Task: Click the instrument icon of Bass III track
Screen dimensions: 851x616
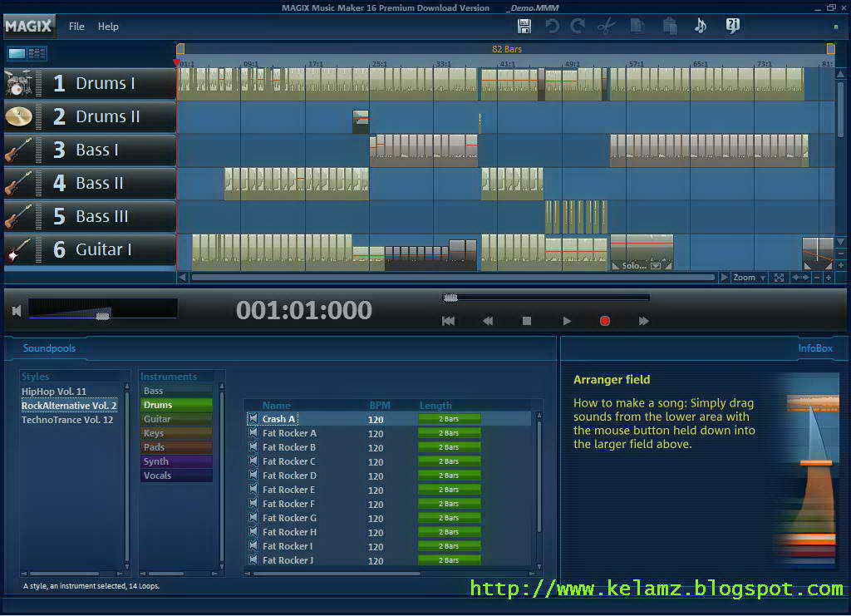Action: pyautogui.click(x=18, y=216)
